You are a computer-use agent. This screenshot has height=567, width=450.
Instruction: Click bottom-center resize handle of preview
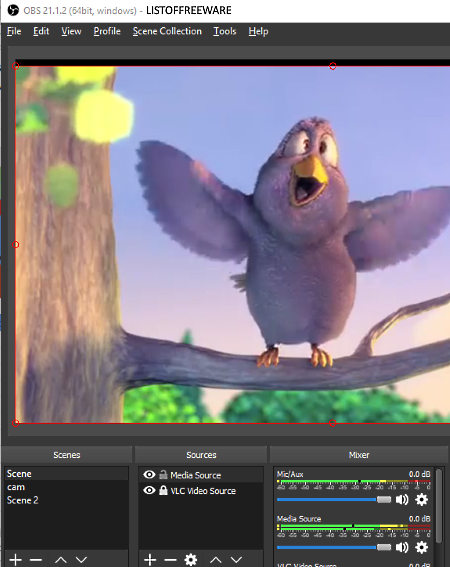pos(333,423)
